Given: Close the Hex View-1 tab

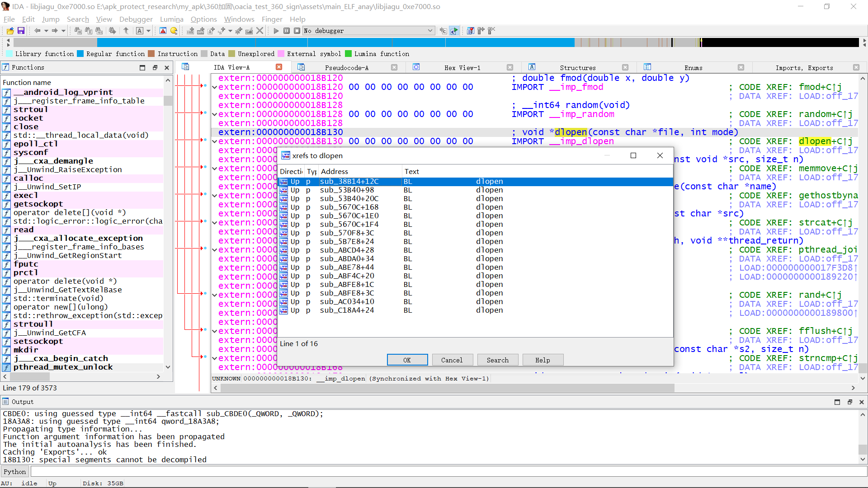Looking at the screenshot, I should click(x=510, y=68).
